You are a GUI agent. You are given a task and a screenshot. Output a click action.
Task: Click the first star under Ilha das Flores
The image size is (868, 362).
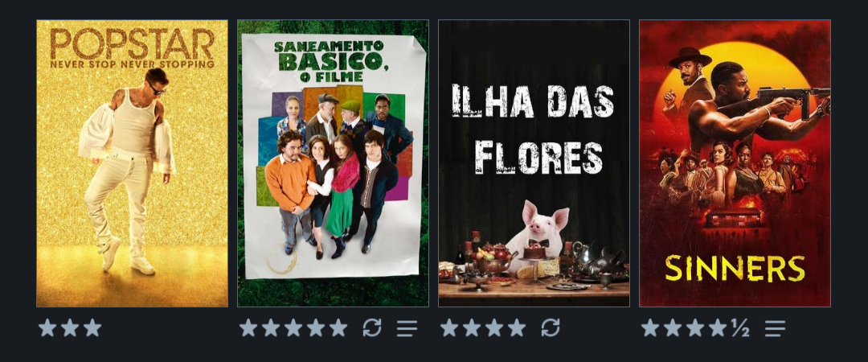(x=449, y=327)
